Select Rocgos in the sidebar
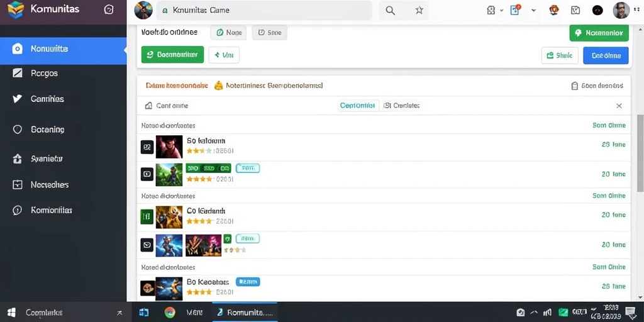644x322 pixels. (x=44, y=74)
